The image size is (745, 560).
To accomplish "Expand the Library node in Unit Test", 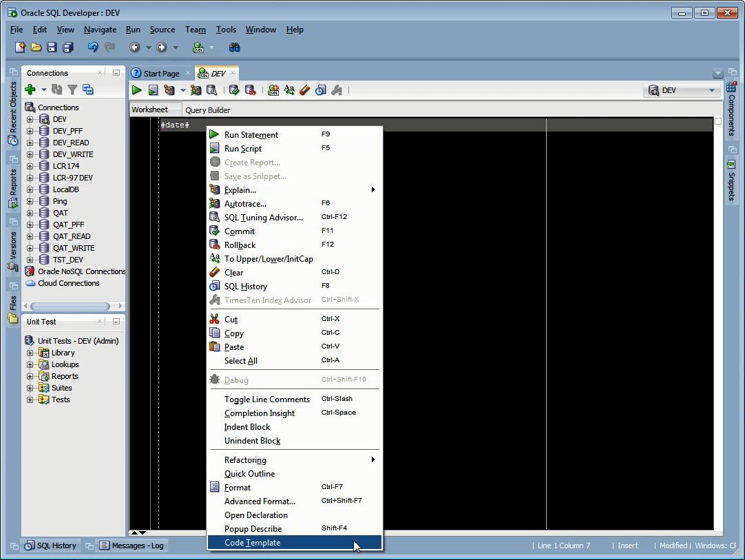I will tap(30, 353).
